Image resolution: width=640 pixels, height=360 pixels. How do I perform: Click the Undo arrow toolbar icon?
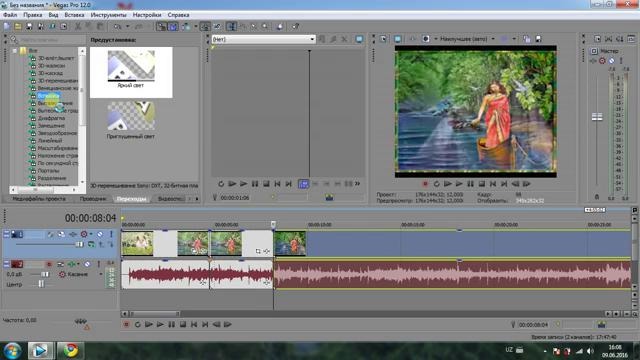pos(118,27)
